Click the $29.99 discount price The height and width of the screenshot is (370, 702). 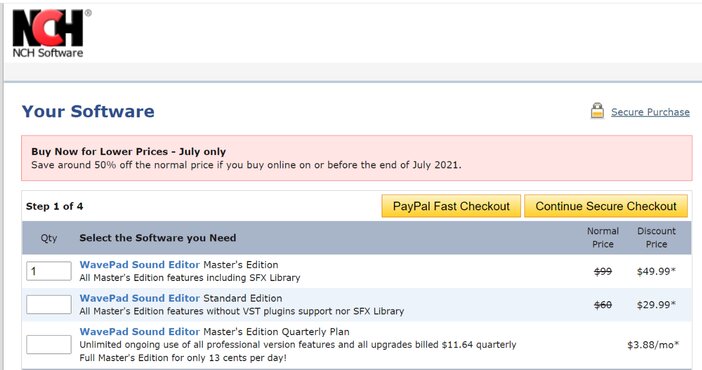(656, 305)
